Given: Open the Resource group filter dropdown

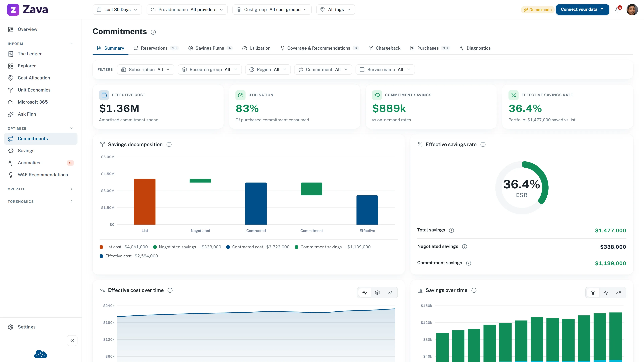Looking at the screenshot, I should tap(209, 69).
